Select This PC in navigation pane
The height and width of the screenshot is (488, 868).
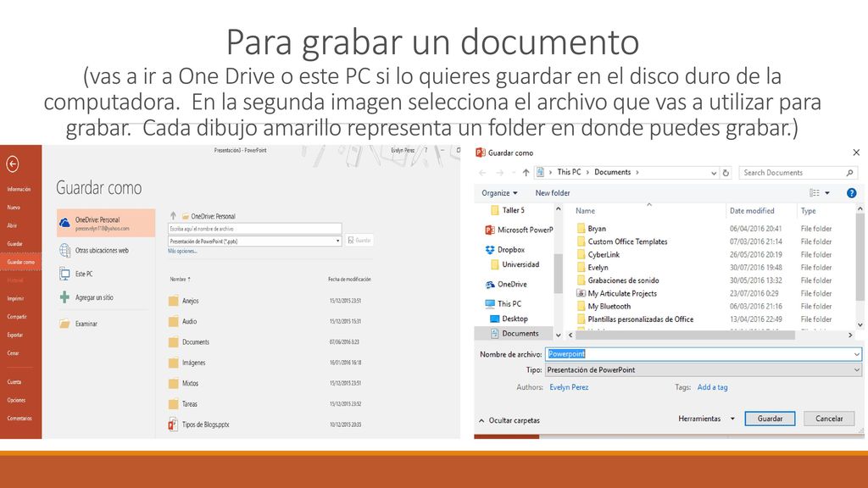point(504,304)
